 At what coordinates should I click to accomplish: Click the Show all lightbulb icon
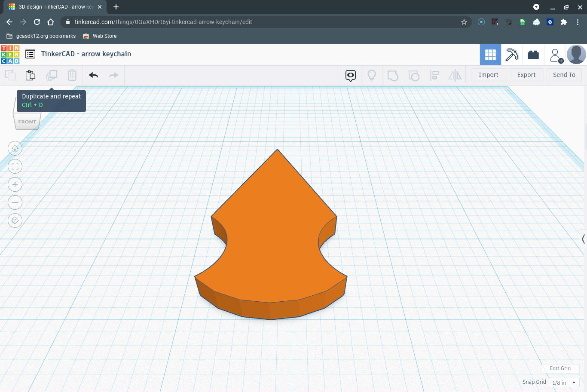372,76
